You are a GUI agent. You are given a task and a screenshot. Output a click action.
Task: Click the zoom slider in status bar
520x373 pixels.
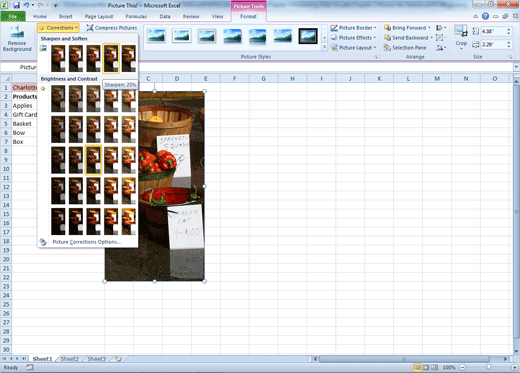click(x=489, y=367)
